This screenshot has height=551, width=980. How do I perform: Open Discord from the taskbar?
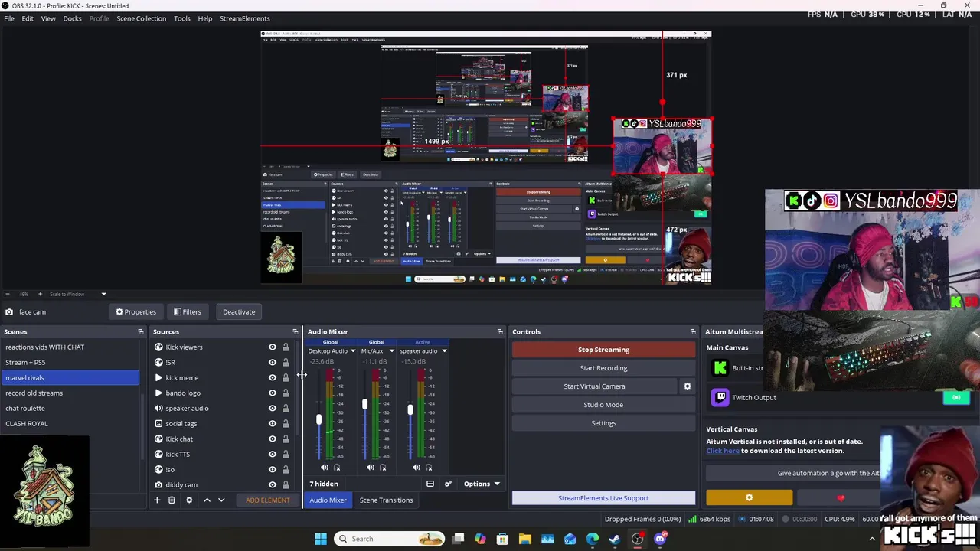click(660, 539)
